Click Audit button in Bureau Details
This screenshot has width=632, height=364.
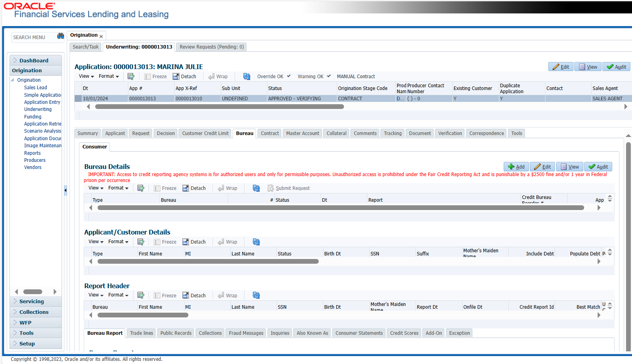(598, 167)
